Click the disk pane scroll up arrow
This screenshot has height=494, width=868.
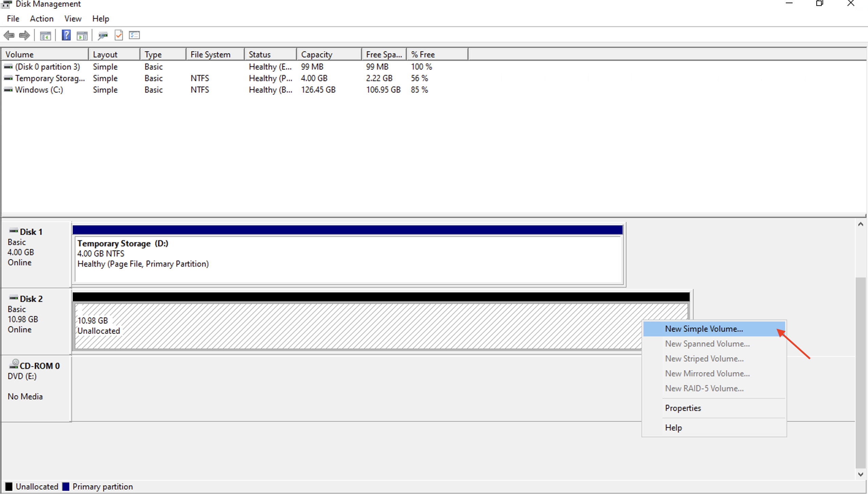pyautogui.click(x=861, y=224)
